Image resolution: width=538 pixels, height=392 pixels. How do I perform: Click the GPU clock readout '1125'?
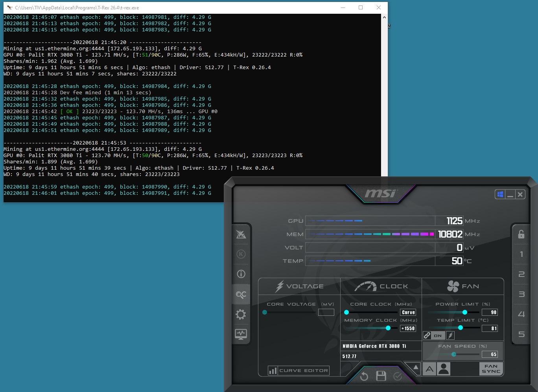454,221
